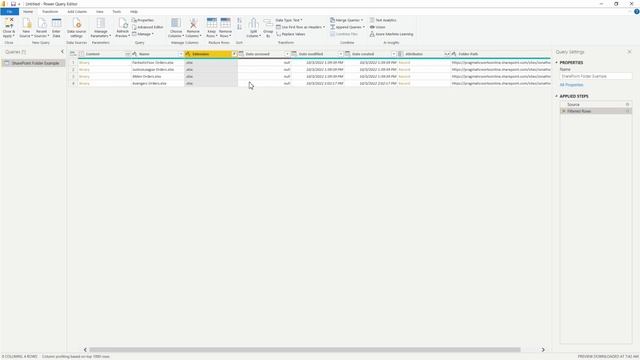Image resolution: width=640 pixels, height=360 pixels.
Task: Open the Extension column filter dropdown
Action: pyautogui.click(x=234, y=54)
